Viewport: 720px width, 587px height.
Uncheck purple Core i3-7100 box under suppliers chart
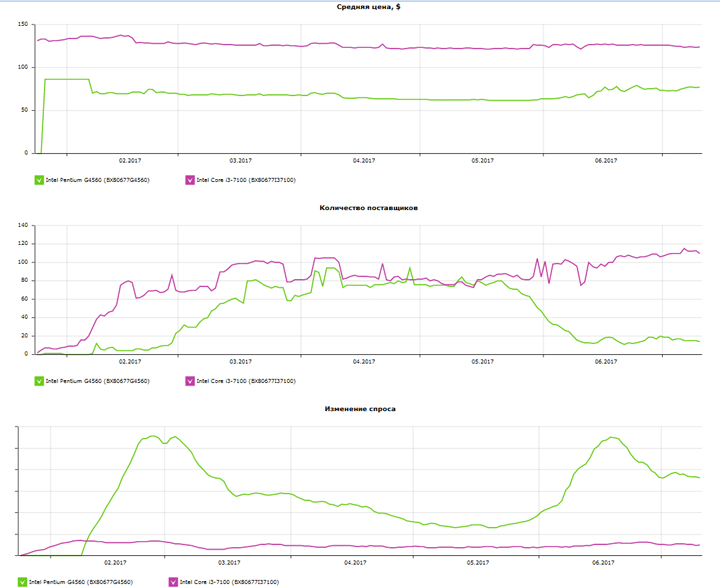(190, 381)
